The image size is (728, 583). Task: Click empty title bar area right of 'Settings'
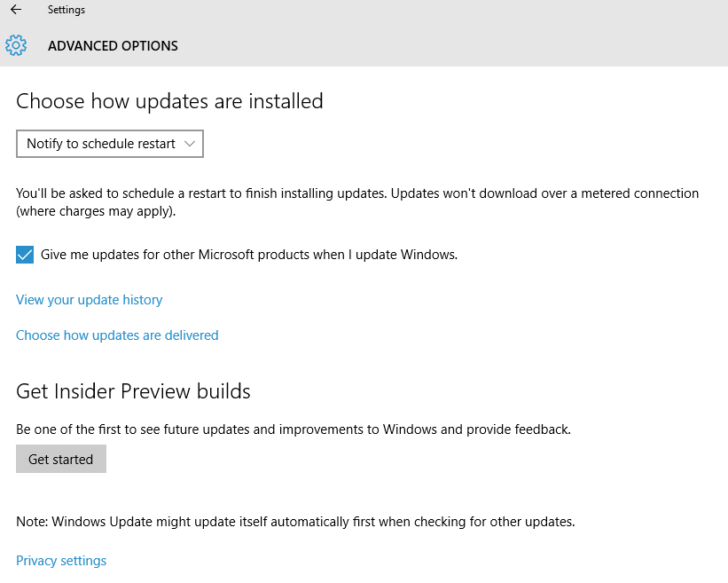[399, 11]
